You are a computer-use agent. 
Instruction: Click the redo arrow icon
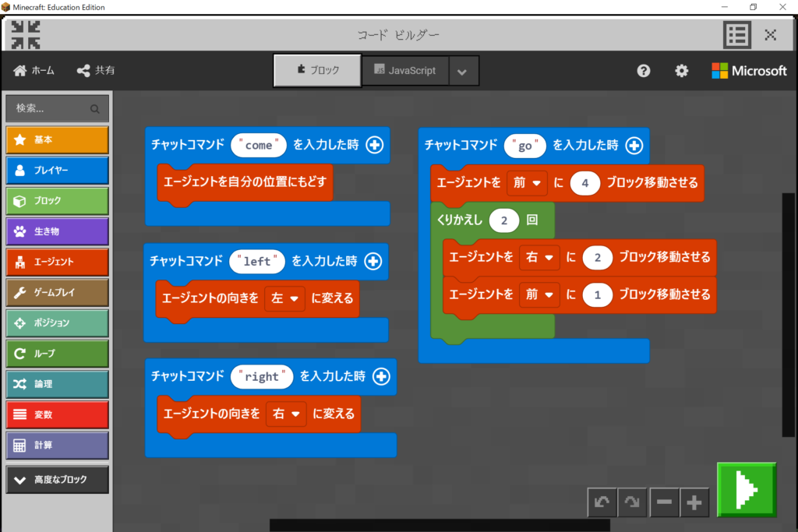pyautogui.click(x=633, y=503)
